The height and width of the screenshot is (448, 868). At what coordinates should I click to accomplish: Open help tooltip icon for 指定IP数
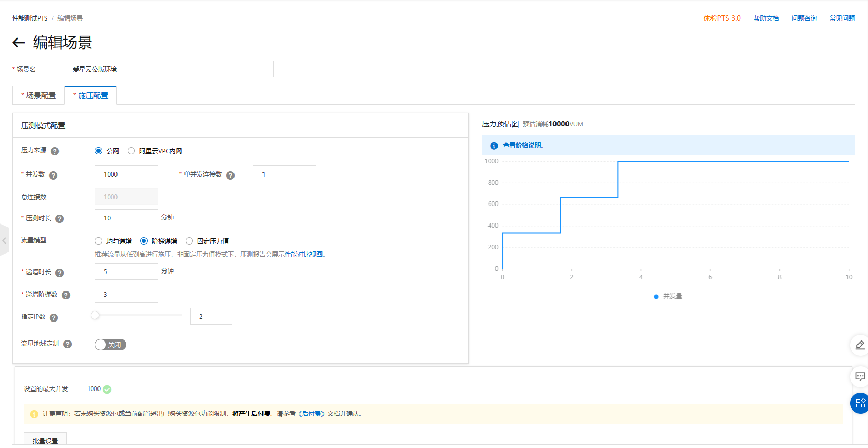[54, 318]
